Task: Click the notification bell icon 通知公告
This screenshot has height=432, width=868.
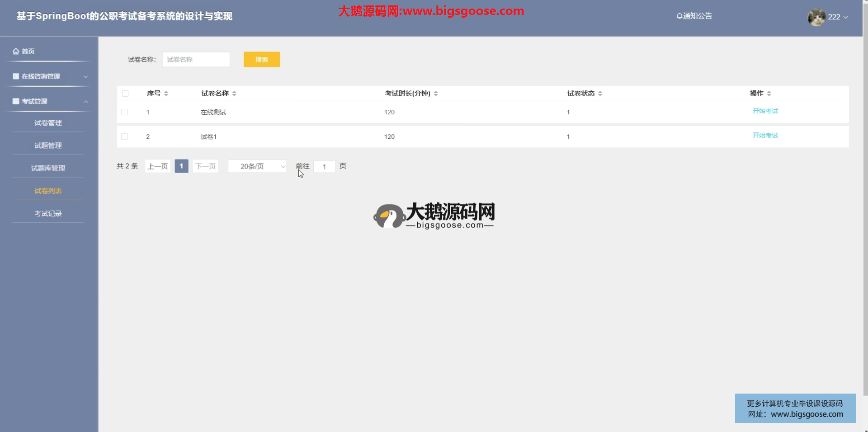Action: pyautogui.click(x=679, y=16)
